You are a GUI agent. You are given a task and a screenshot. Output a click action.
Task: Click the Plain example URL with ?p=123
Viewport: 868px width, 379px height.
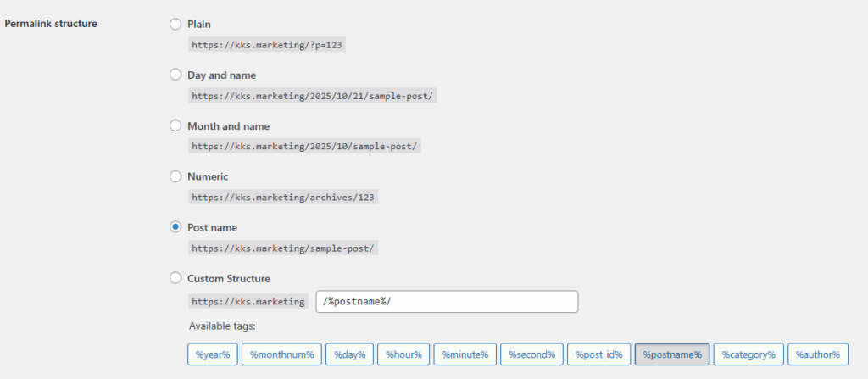(266, 44)
